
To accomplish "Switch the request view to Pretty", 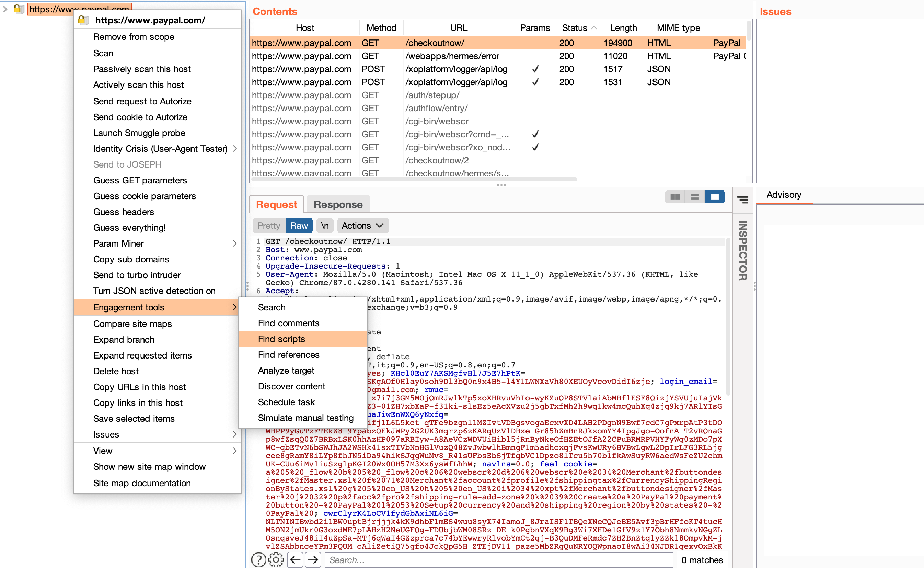I will (x=268, y=225).
